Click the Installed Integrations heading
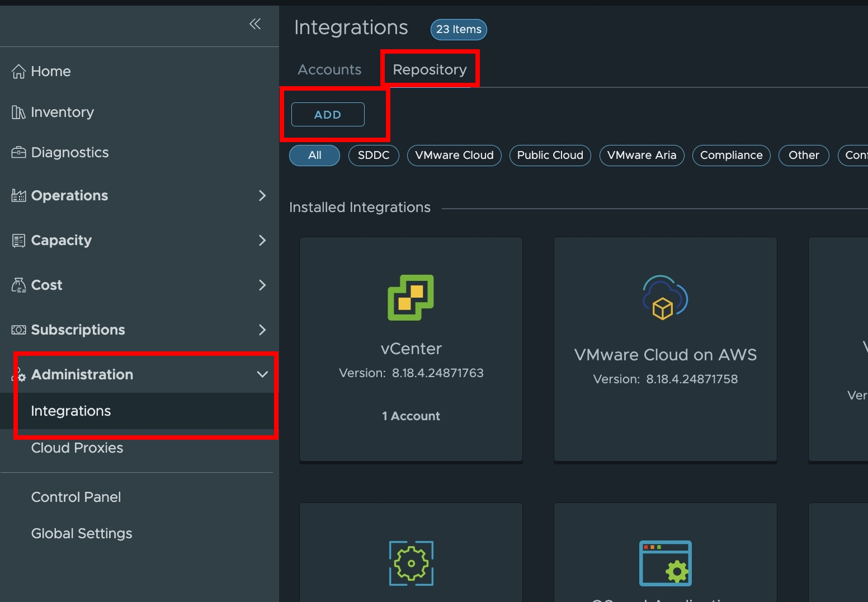The height and width of the screenshot is (602, 868). pos(360,208)
